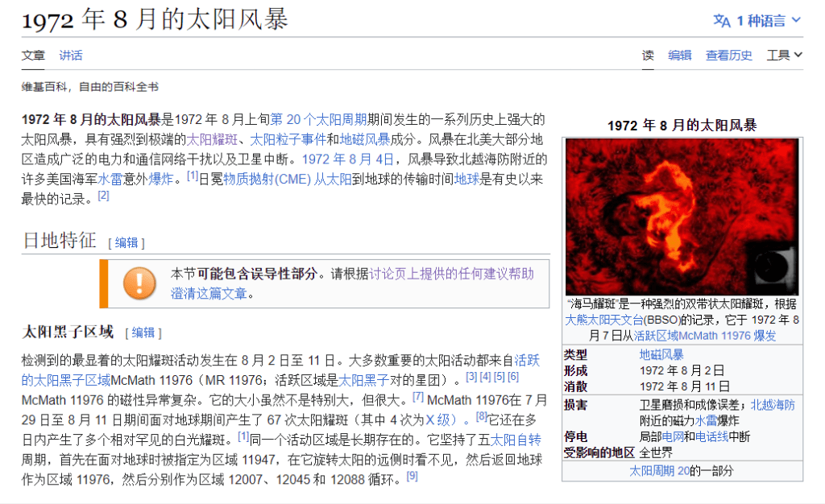Jump to reference [7] footnote
The image size is (825, 504).
point(418,397)
